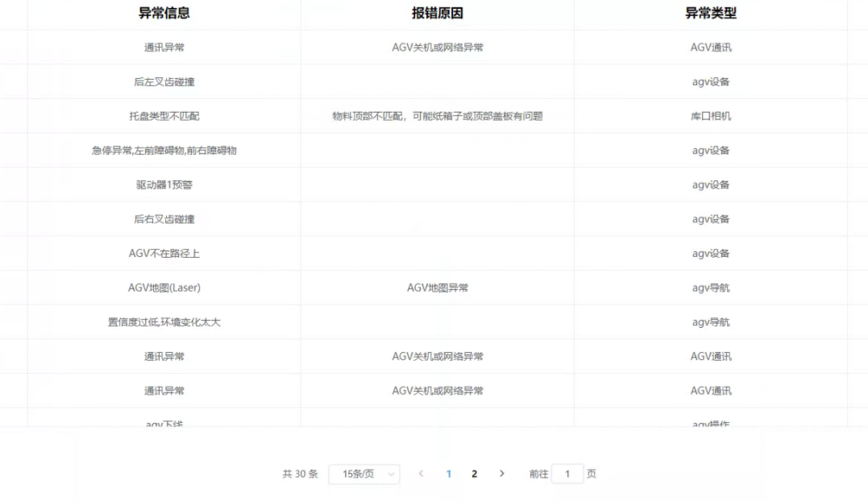
Task: Click the 物料顶部不匹配 error reason cell
Action: coord(438,116)
